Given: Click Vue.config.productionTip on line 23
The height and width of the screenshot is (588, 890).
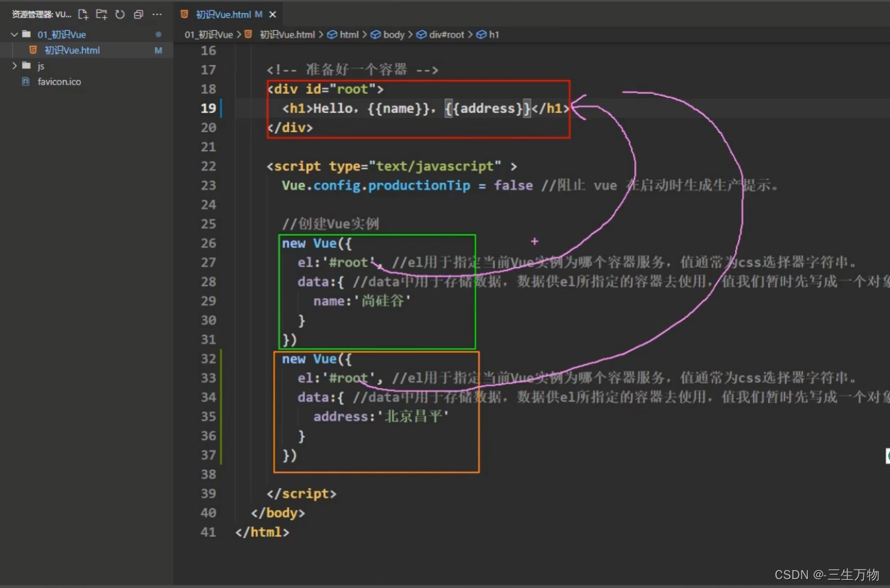Looking at the screenshot, I should (x=376, y=186).
